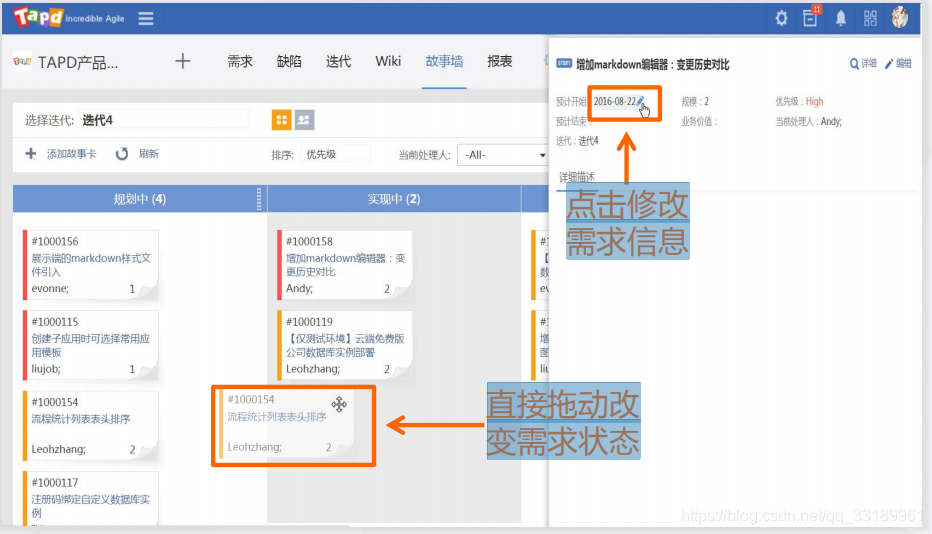Open story card #1000119
Screen dimensions: 932x534
345,345
